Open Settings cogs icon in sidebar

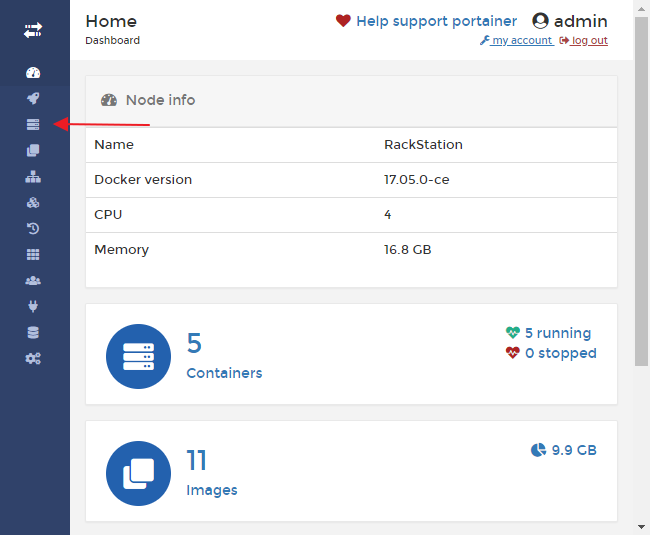(x=33, y=358)
